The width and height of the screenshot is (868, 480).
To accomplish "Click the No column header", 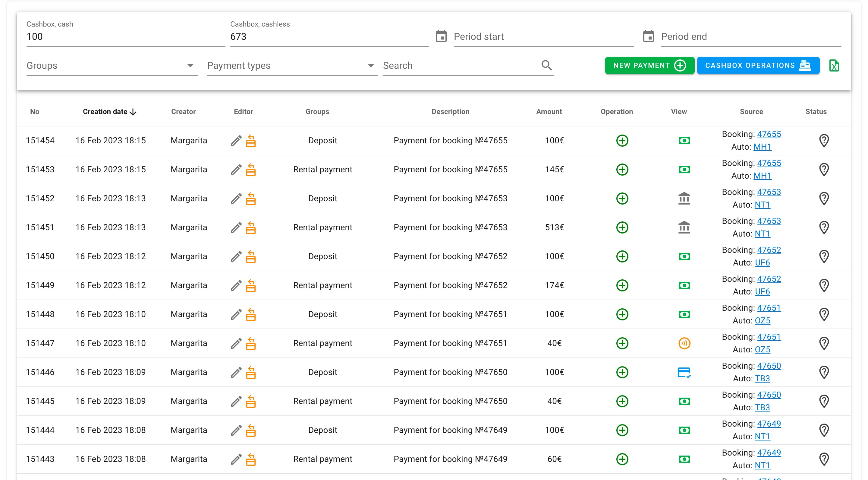I will tap(35, 112).
